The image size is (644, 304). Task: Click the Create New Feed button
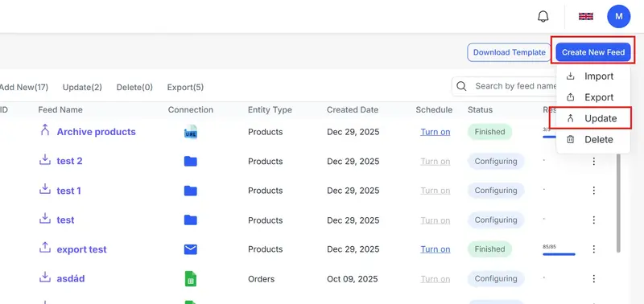point(593,52)
